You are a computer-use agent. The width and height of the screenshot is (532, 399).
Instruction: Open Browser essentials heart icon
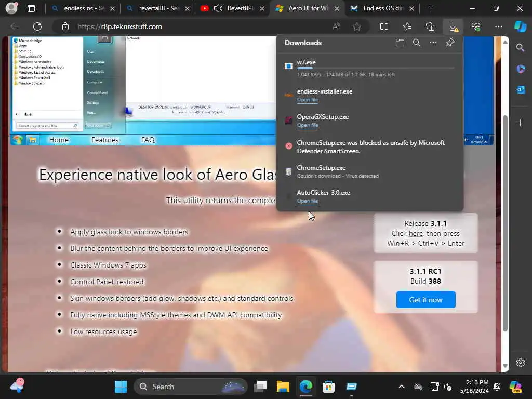tap(476, 26)
